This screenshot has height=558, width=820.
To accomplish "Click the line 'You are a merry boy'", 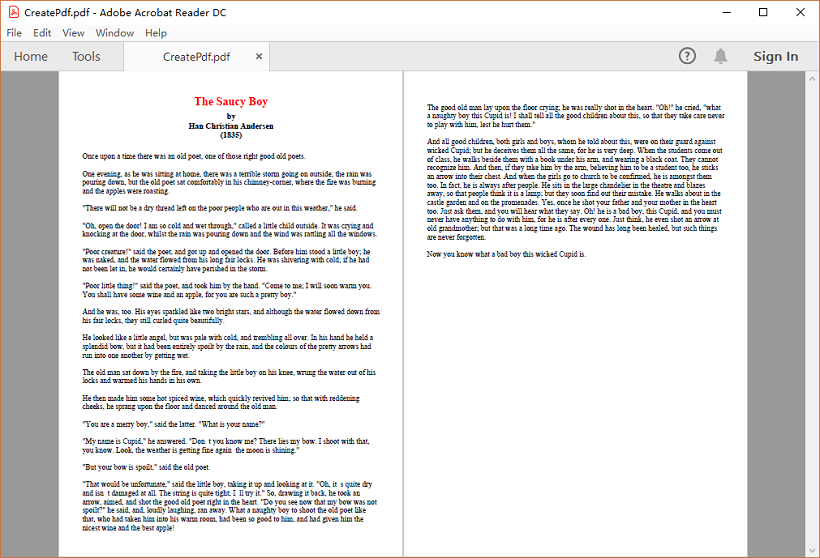I will tap(174, 424).
